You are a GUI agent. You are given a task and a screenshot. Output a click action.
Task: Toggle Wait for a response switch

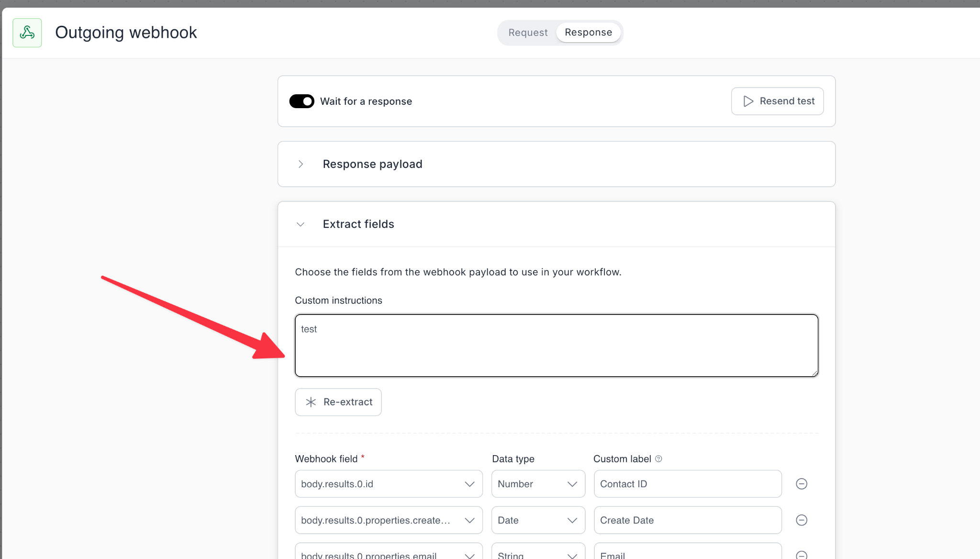[301, 101]
